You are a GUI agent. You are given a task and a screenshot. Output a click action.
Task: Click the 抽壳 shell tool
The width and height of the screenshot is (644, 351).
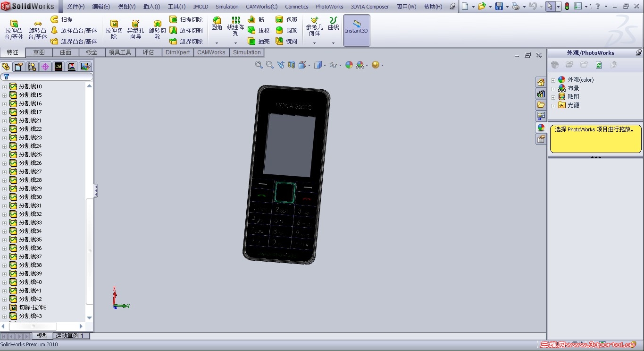[259, 41]
